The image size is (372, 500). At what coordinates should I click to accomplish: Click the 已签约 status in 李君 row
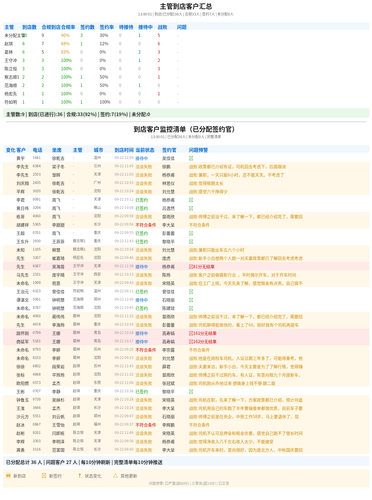pyautogui.click(x=142, y=200)
